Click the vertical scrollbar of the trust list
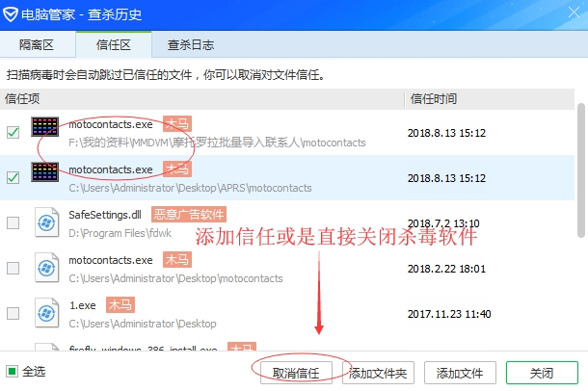Viewport: 588px width, 391px height. point(581,170)
